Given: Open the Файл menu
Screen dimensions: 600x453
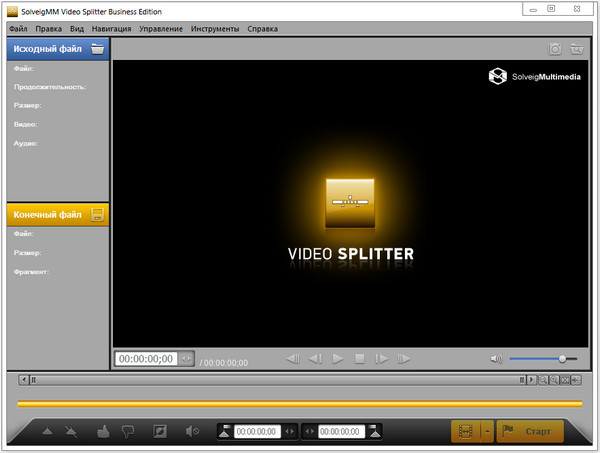Looking at the screenshot, I should pos(18,29).
